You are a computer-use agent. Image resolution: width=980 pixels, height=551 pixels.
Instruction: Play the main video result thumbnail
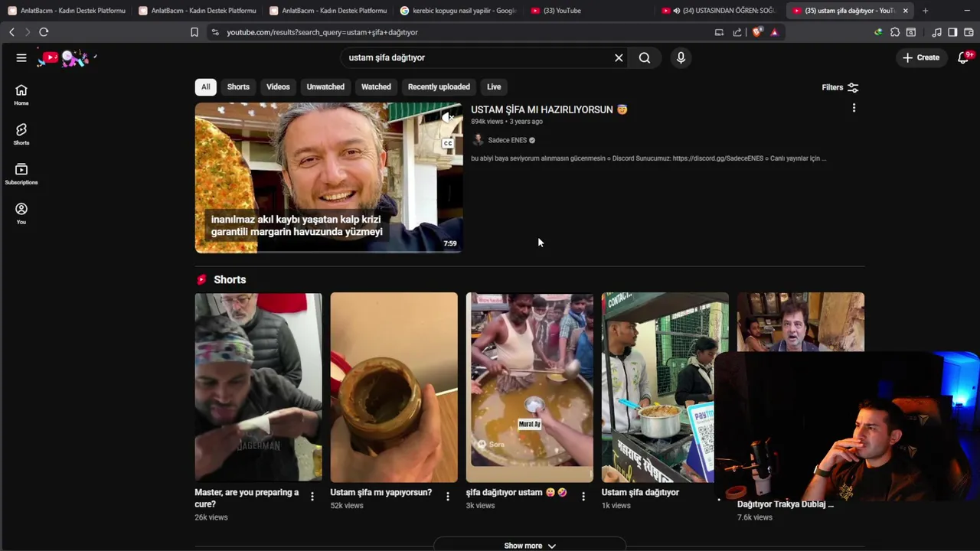pyautogui.click(x=328, y=178)
